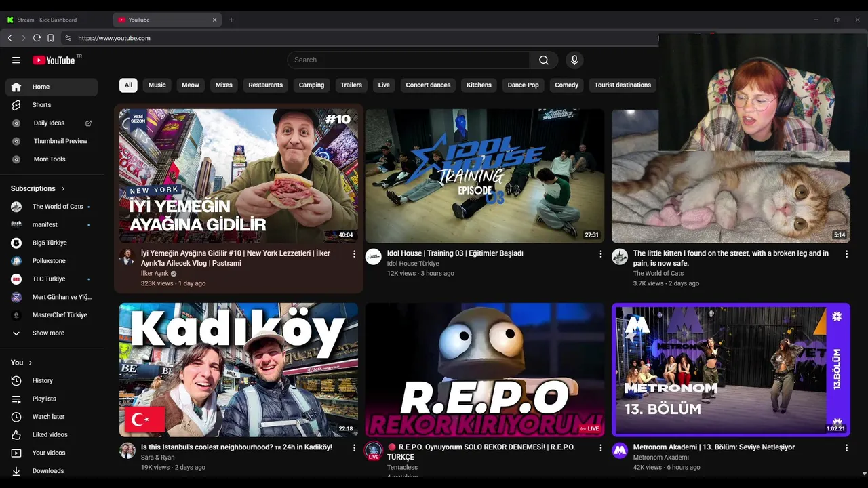868x488 pixels.
Task: Open more options for R.E.P.O. video
Action: [600, 448]
